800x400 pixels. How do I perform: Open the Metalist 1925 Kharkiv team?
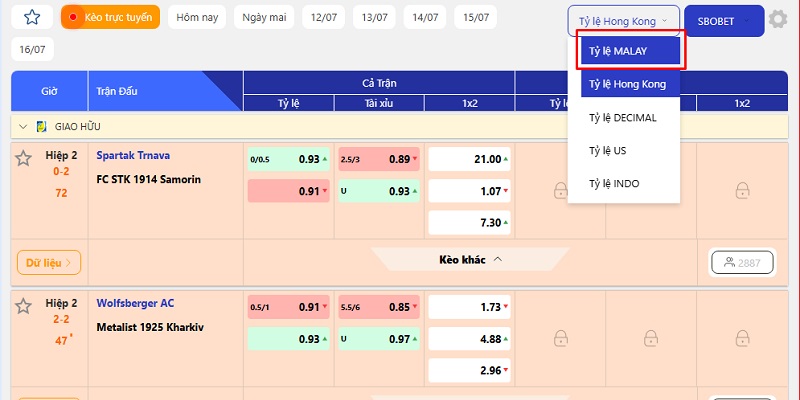click(x=150, y=328)
